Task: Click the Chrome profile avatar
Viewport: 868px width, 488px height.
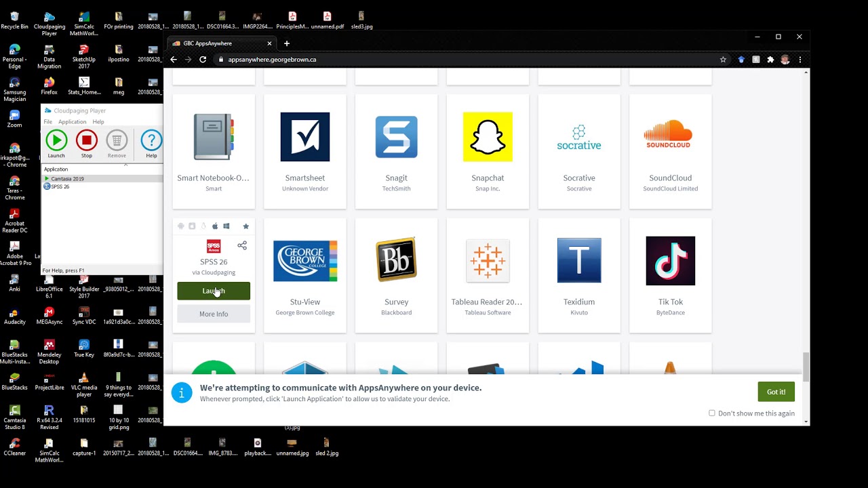Action: 785,60
